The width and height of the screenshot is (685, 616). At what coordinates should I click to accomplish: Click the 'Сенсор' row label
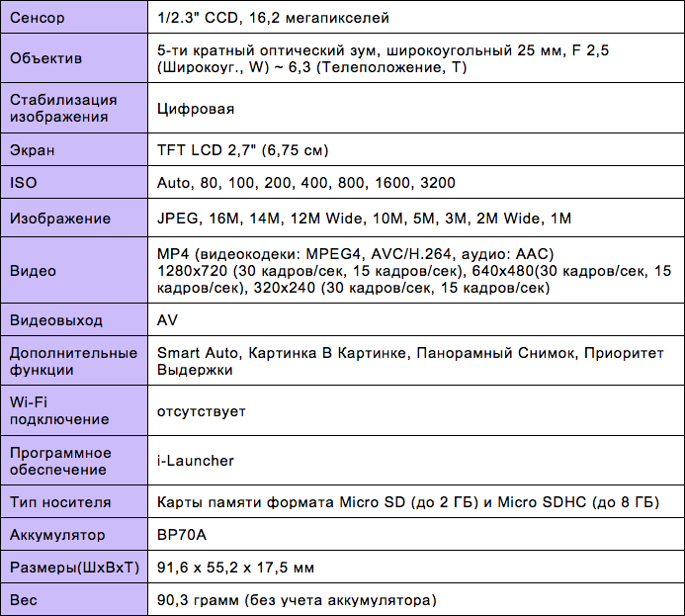(x=38, y=18)
